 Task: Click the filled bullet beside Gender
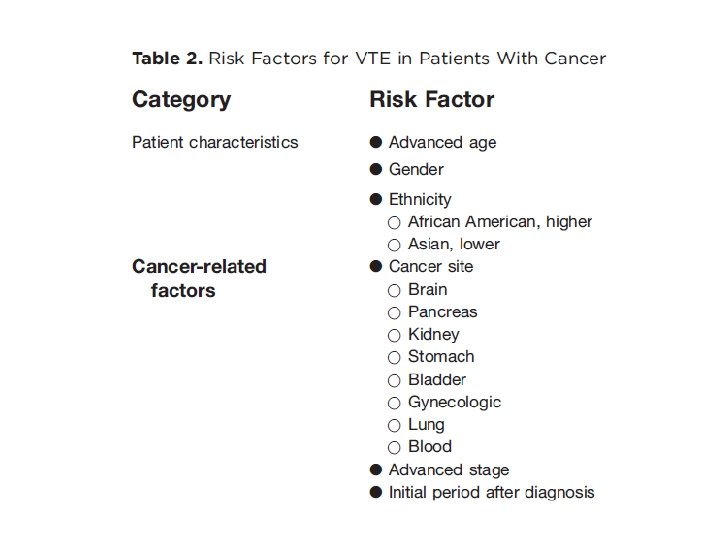click(x=376, y=170)
